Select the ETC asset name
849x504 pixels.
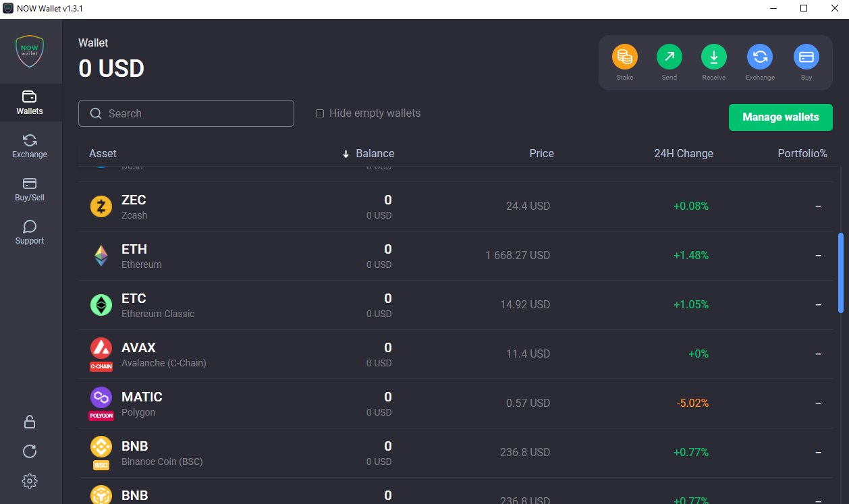(x=134, y=298)
